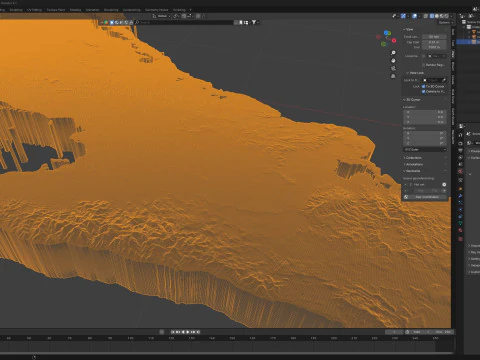Open the Render properties tab
480x360 pixels.
pos(460,143)
